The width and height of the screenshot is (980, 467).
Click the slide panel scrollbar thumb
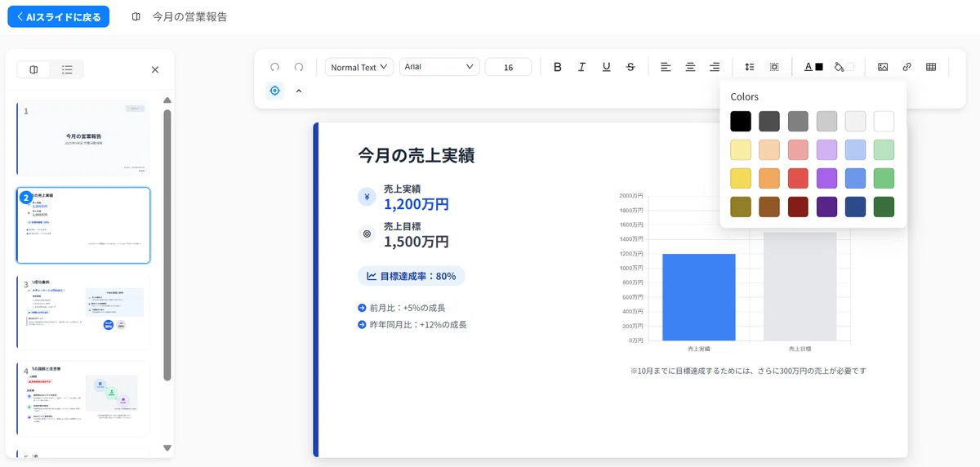pyautogui.click(x=167, y=245)
